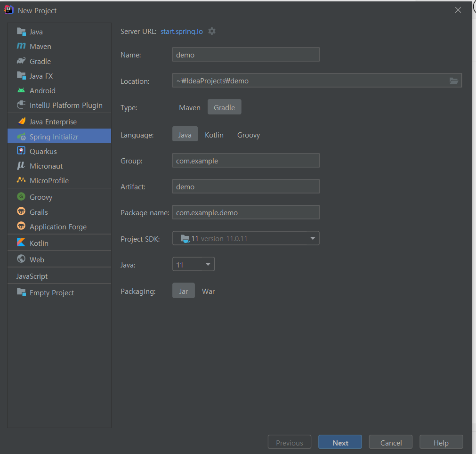Viewport: 476px width, 454px height.
Task: Click the IntelliJ IDEA logo in title bar
Action: coord(9,10)
